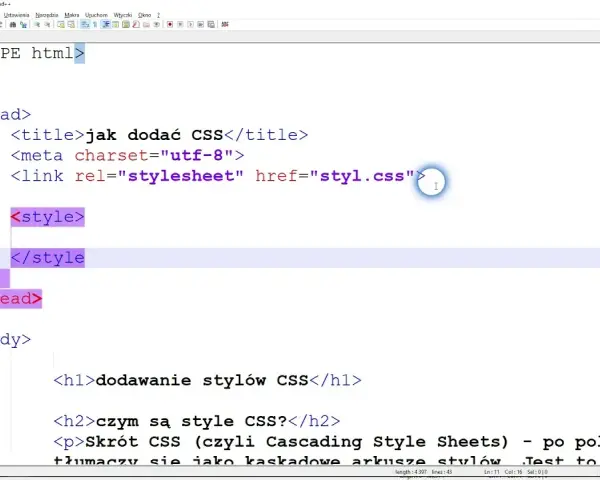Viewport: 600px width, 480px height.
Task: Click the 'Sel : 0 | 0' status entry
Action: click(x=537, y=472)
